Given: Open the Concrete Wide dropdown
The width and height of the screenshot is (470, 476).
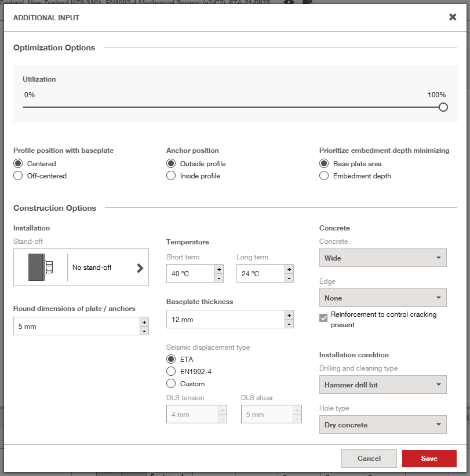Looking at the screenshot, I should pyautogui.click(x=383, y=258).
